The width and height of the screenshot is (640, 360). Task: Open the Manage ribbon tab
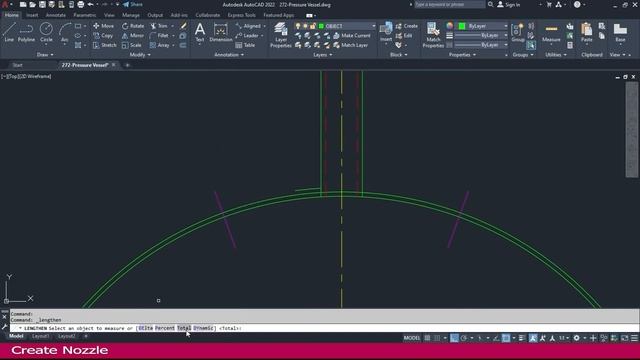tap(131, 15)
